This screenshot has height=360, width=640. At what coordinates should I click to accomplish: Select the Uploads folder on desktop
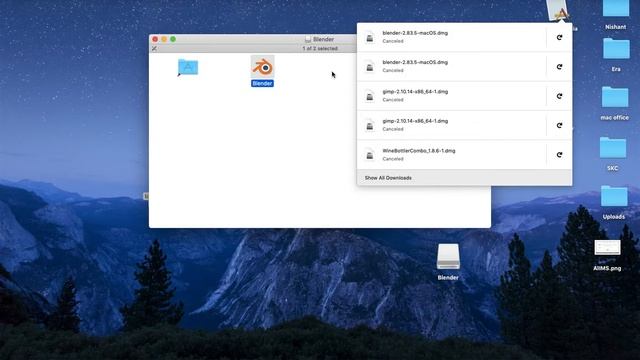coord(614,196)
